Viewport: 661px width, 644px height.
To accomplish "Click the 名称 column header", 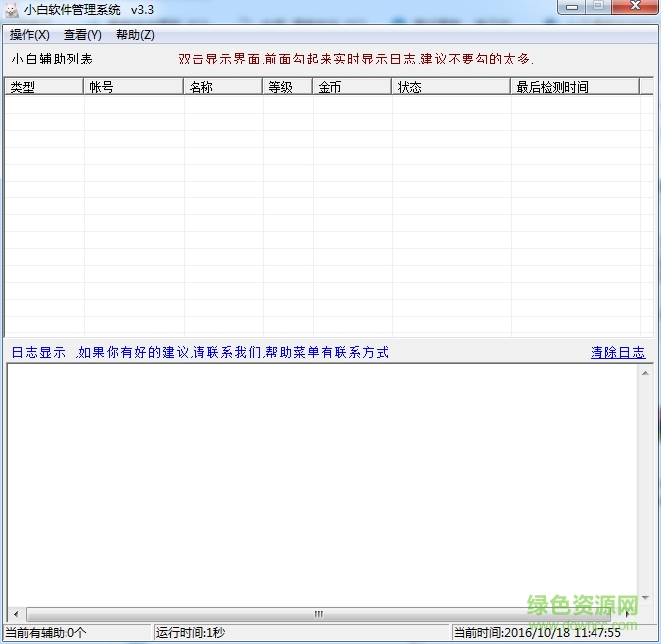I will (222, 87).
